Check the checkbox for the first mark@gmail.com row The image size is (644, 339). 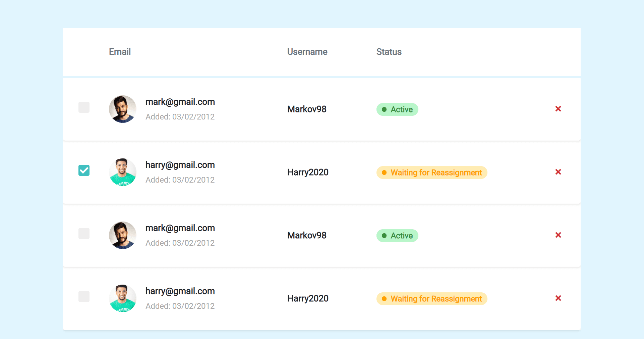click(x=84, y=107)
